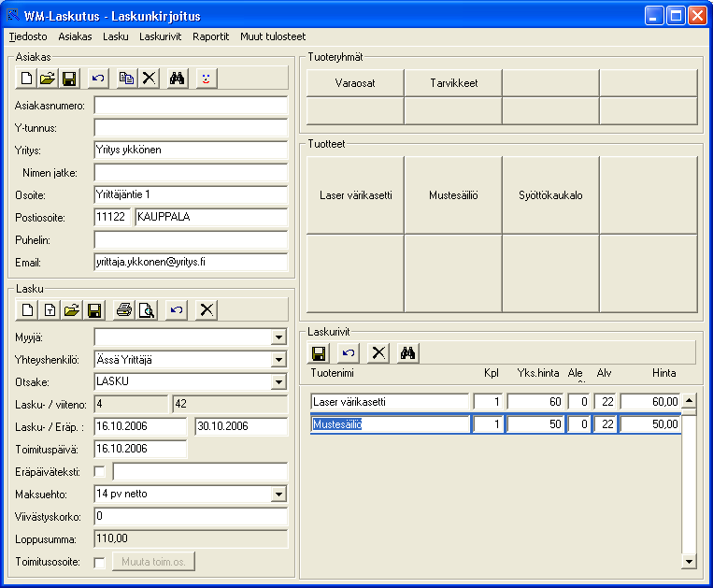
Task: Open the Asiakas menu
Action: point(75,36)
